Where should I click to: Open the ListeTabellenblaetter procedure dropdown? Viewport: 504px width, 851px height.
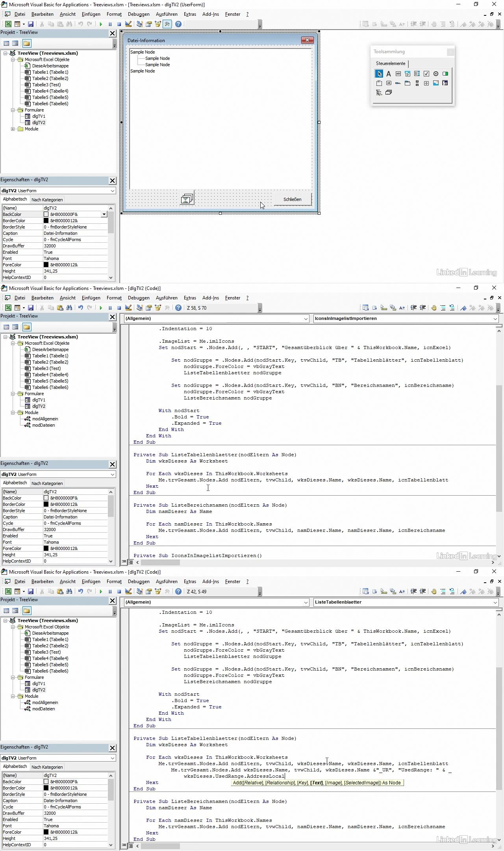495,602
